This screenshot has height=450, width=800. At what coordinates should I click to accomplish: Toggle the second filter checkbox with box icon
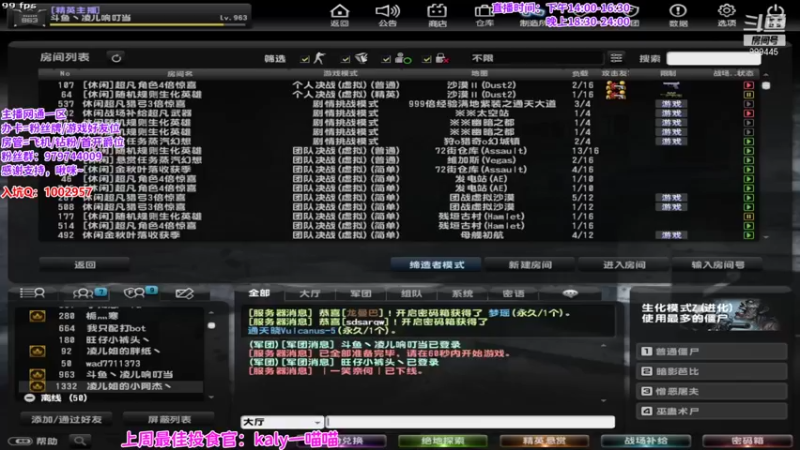[x=345, y=59]
